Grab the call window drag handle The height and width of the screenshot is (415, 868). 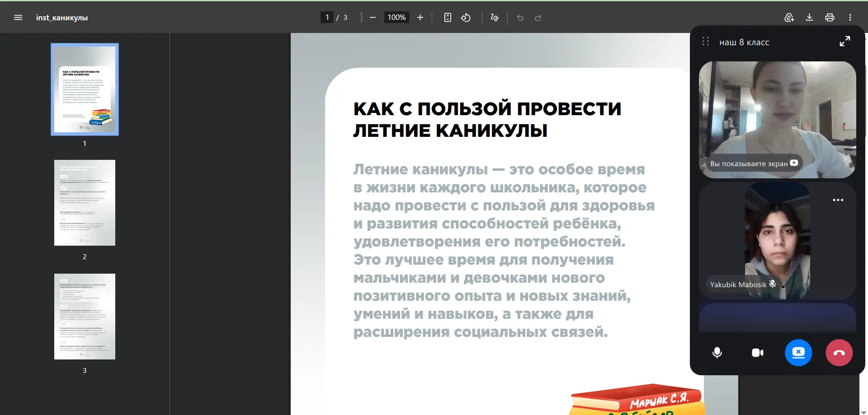(705, 42)
